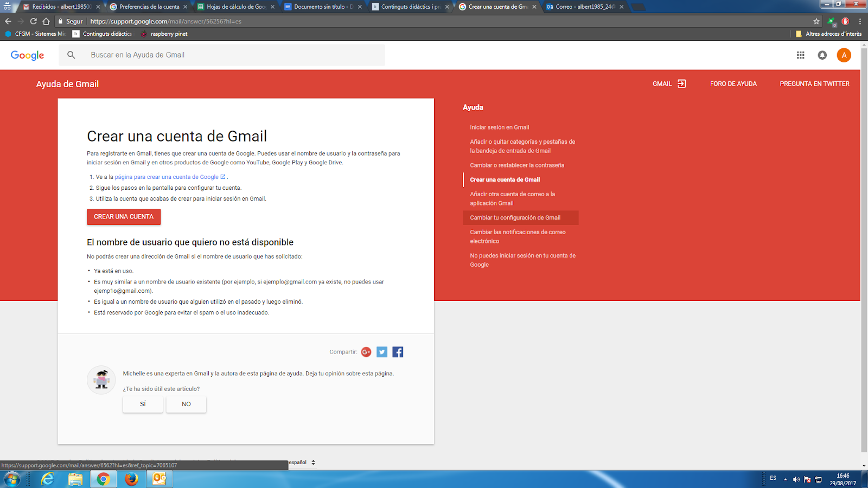The height and width of the screenshot is (488, 868).
Task: Share article on Twitter
Action: [x=382, y=352]
